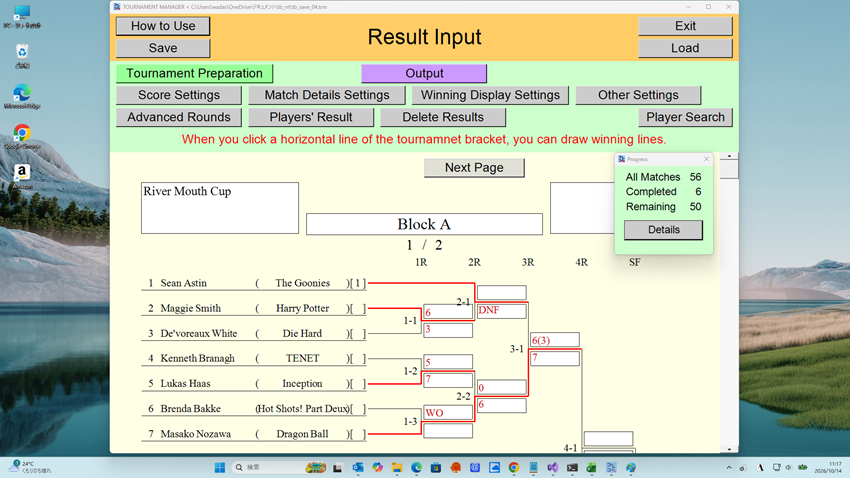
Task: Click Masako Nozawa's empty 1-3 score box
Action: 448,431
